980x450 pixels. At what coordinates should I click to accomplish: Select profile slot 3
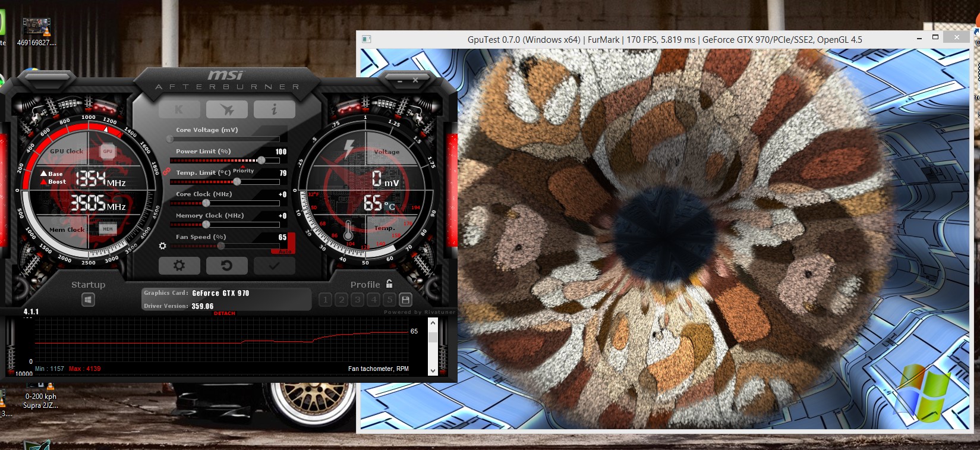click(x=357, y=300)
